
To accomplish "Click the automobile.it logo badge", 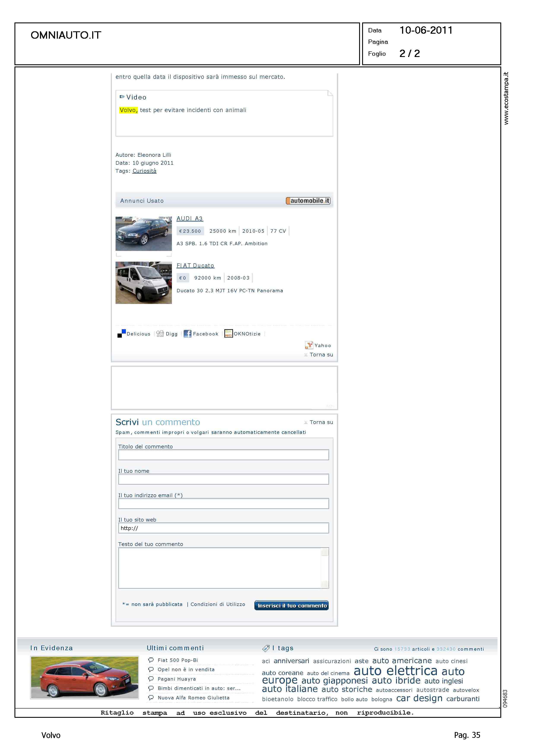I will (x=308, y=201).
